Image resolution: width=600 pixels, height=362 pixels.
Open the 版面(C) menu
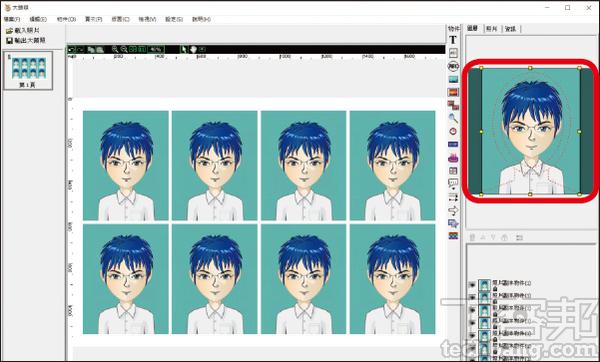[x=121, y=19]
